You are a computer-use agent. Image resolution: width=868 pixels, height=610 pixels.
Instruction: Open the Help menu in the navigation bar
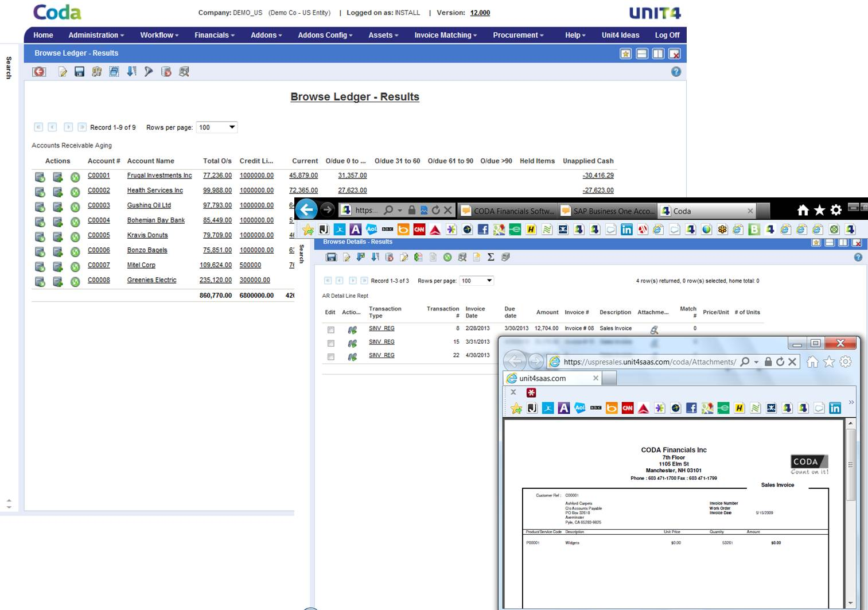(x=575, y=35)
